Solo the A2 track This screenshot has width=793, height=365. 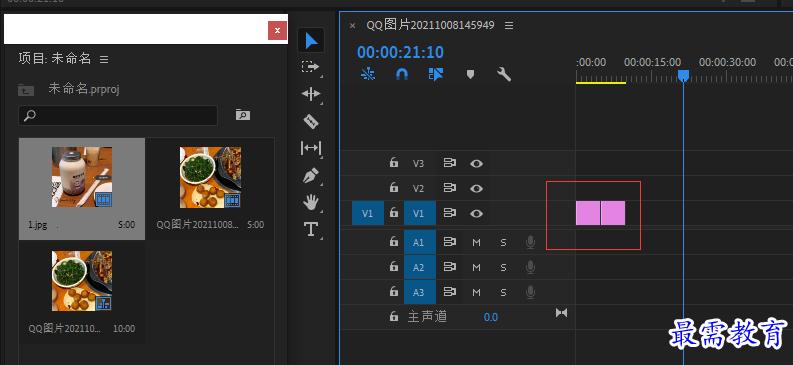coord(503,267)
